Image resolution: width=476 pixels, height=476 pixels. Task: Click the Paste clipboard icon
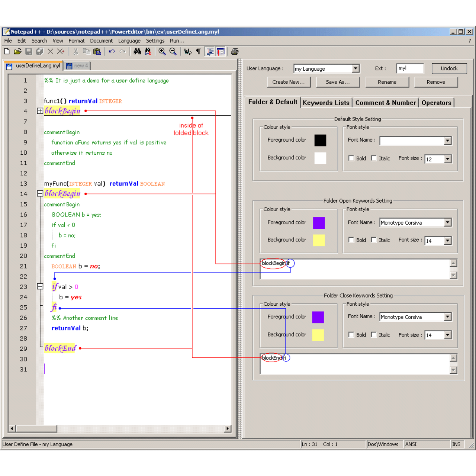pos(97,51)
